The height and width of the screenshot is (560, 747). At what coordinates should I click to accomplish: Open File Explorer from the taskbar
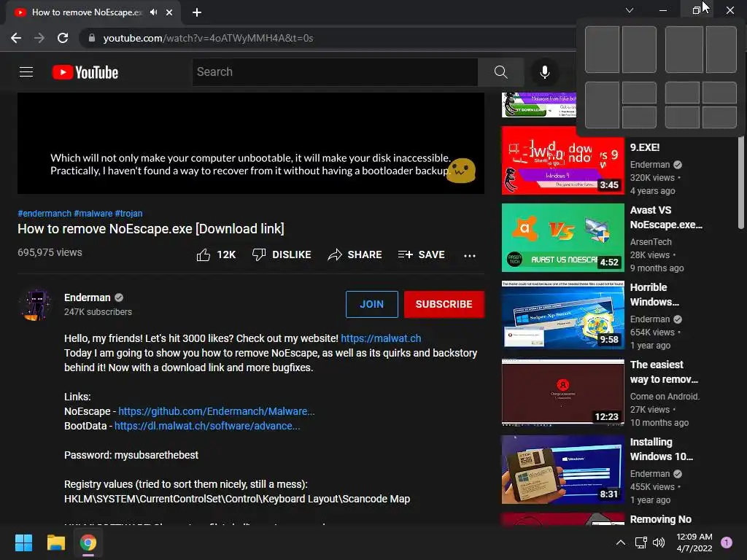[55, 542]
